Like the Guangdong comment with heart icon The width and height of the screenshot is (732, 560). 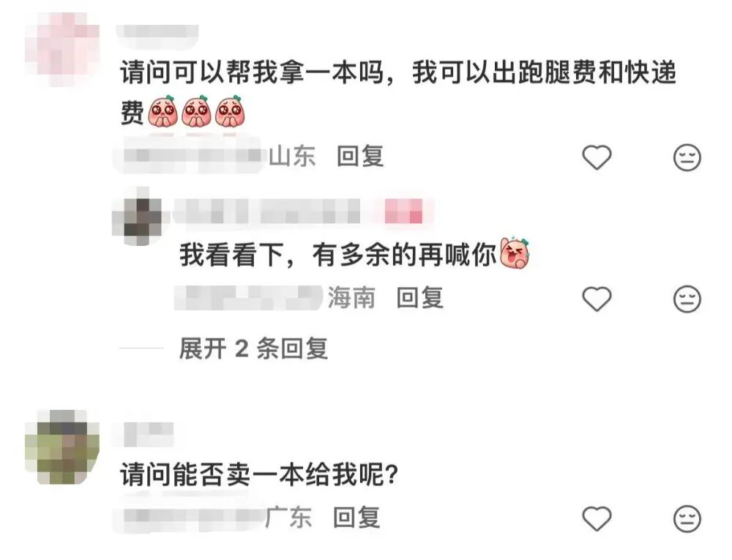tap(597, 518)
